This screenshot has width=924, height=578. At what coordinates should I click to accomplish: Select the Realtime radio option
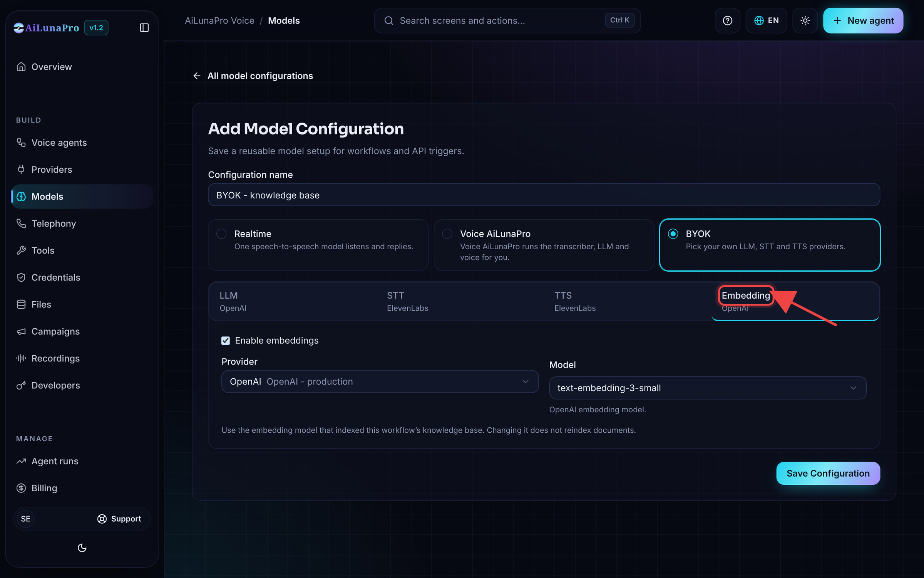(x=221, y=234)
